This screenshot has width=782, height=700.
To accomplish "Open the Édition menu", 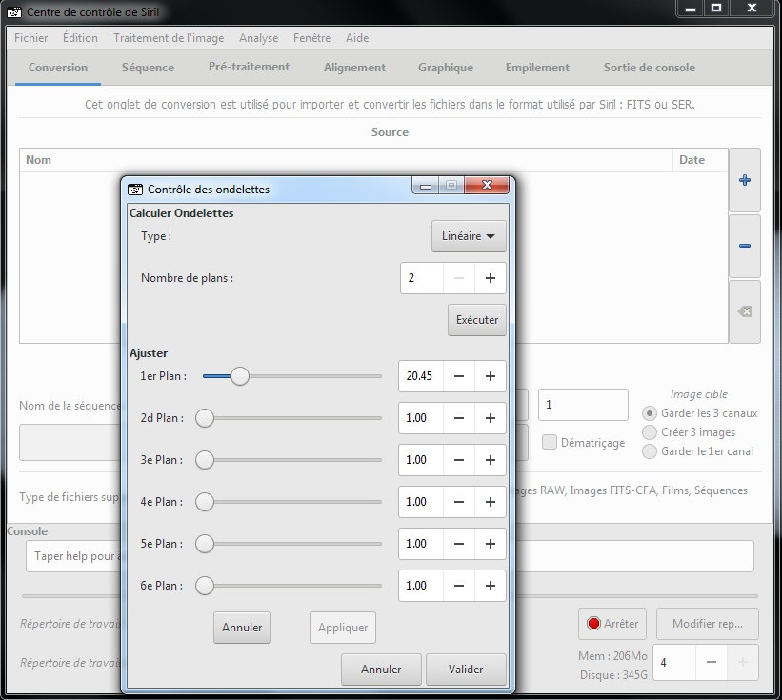I will click(80, 38).
